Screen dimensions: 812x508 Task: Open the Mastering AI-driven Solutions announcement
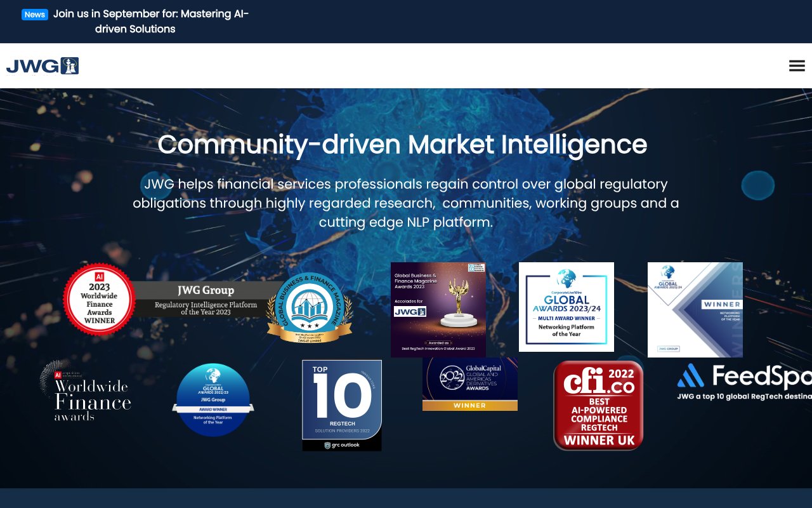point(152,21)
